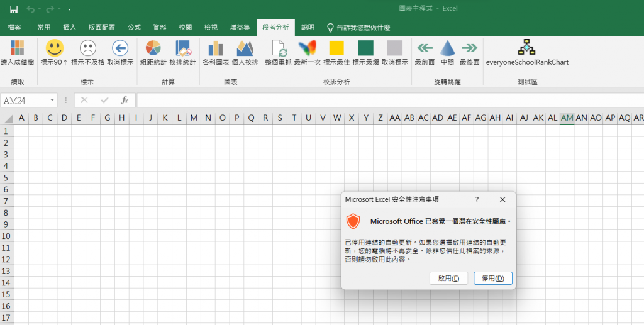Switch to the 檢視 tab
The image size is (644, 325).
211,28
